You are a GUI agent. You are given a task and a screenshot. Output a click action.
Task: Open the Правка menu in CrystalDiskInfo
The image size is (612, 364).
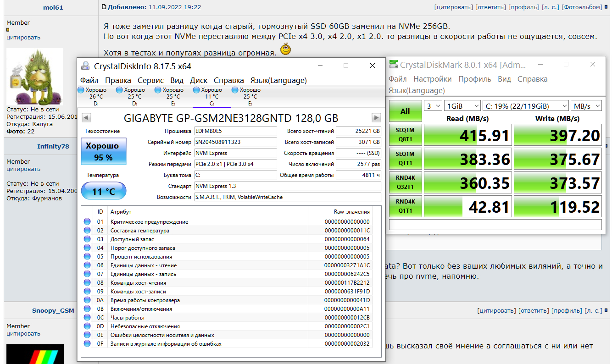(118, 81)
